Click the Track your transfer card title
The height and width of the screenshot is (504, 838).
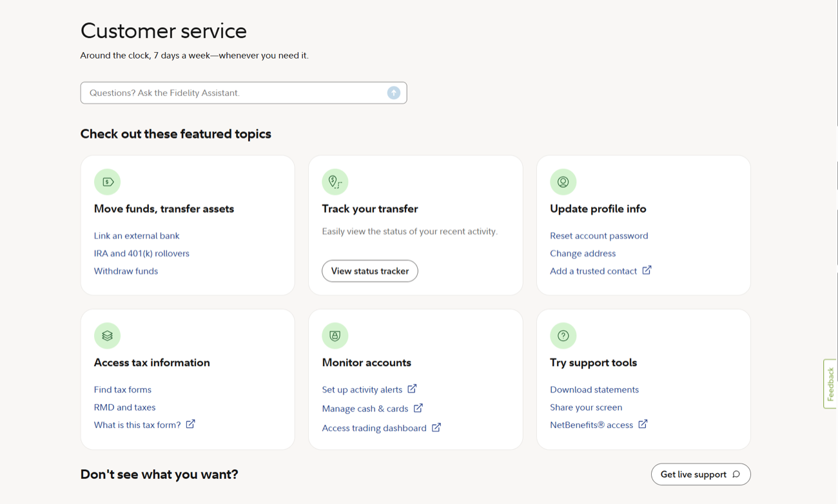pyautogui.click(x=370, y=209)
